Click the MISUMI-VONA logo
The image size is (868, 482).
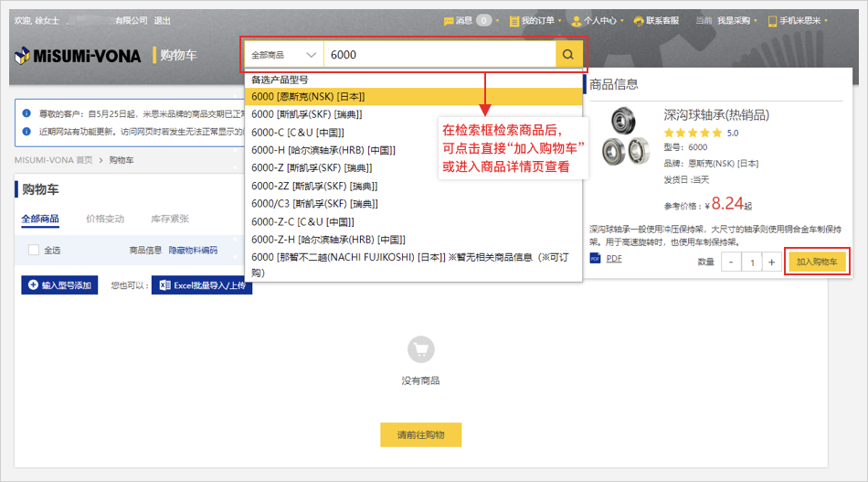point(79,56)
